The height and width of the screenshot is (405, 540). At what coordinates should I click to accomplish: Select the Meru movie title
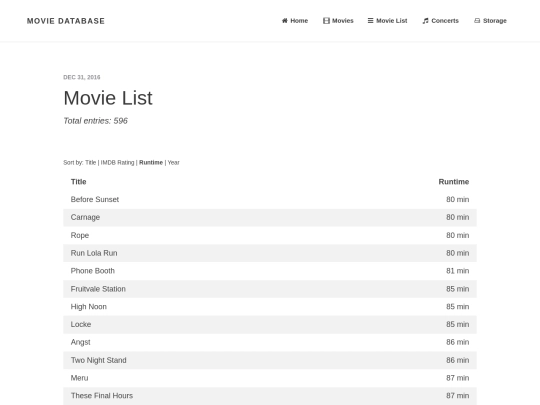click(80, 378)
